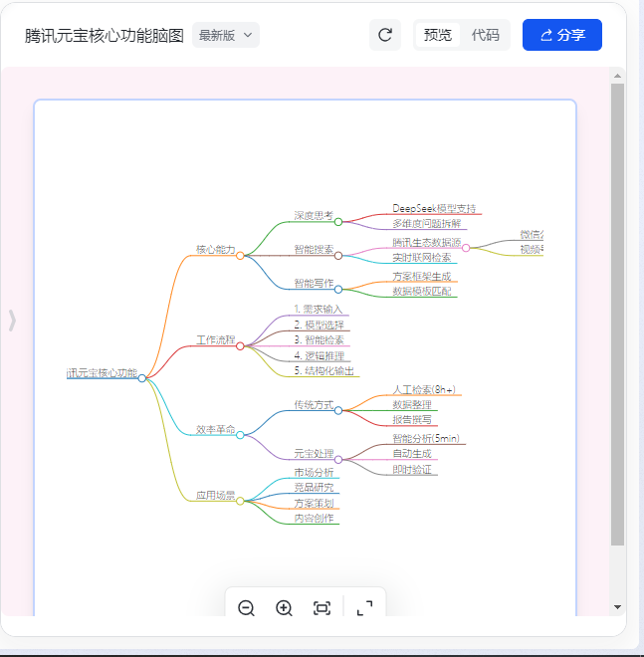Click the 核心能力 branch label
This screenshot has width=644, height=657.
click(x=215, y=250)
